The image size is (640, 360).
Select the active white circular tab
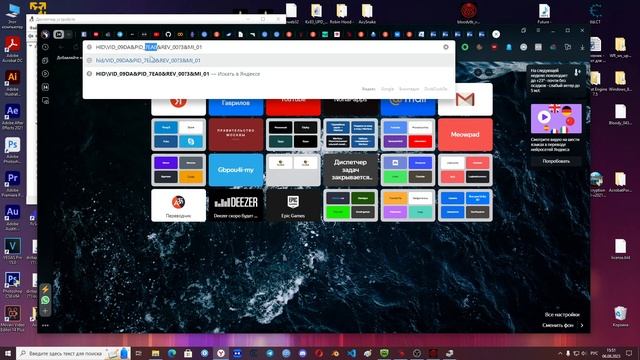tap(496, 34)
